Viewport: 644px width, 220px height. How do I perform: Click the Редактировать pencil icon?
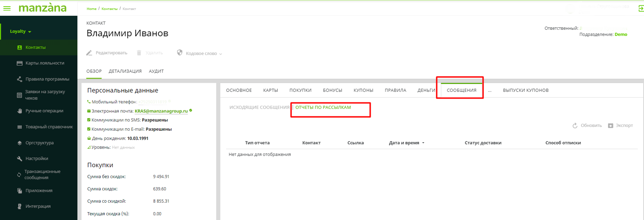(89, 53)
